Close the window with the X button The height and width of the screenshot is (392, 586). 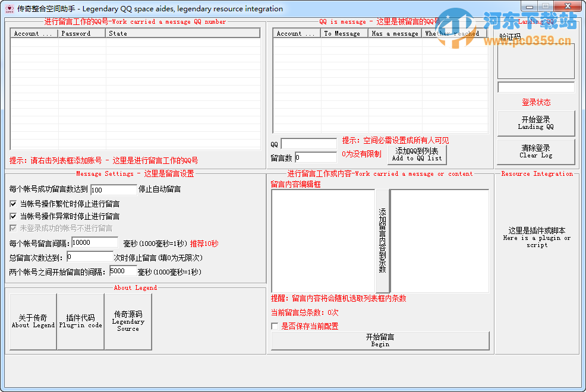pos(568,6)
